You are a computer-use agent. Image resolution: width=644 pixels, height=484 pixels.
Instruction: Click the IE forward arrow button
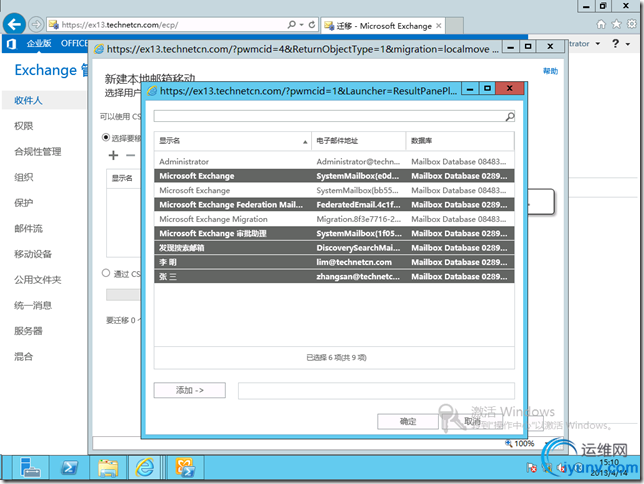point(37,25)
